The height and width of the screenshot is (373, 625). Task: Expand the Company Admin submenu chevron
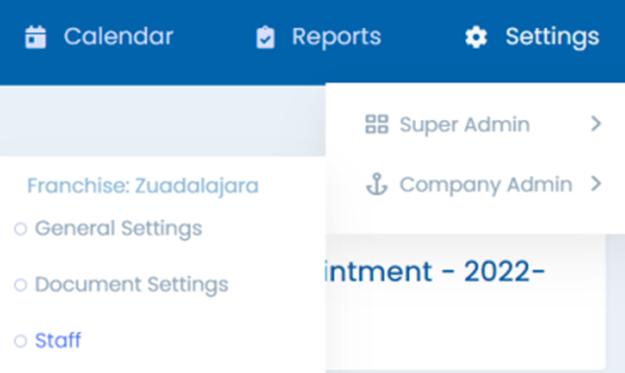pos(596,184)
